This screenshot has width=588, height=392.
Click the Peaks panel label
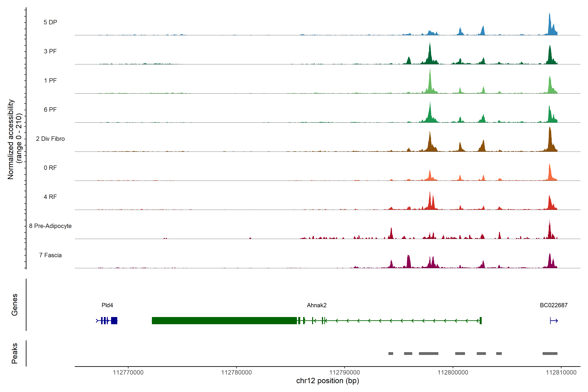[x=15, y=353]
